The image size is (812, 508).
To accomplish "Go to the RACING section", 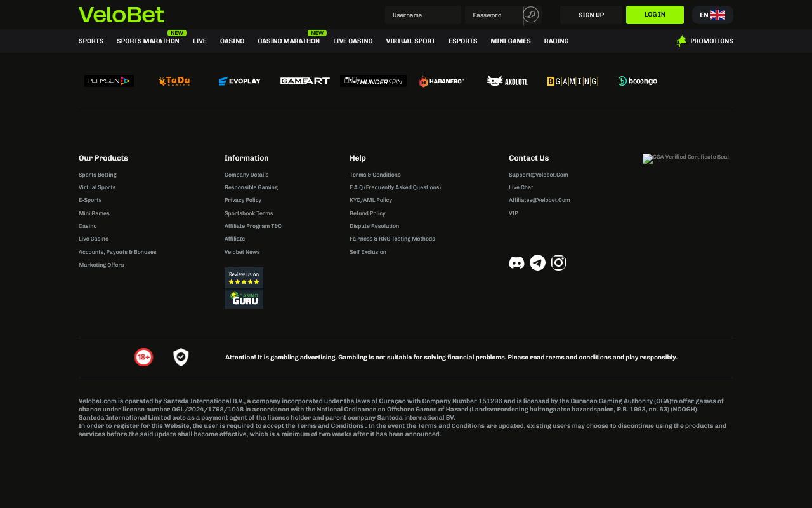I will pyautogui.click(x=556, y=41).
